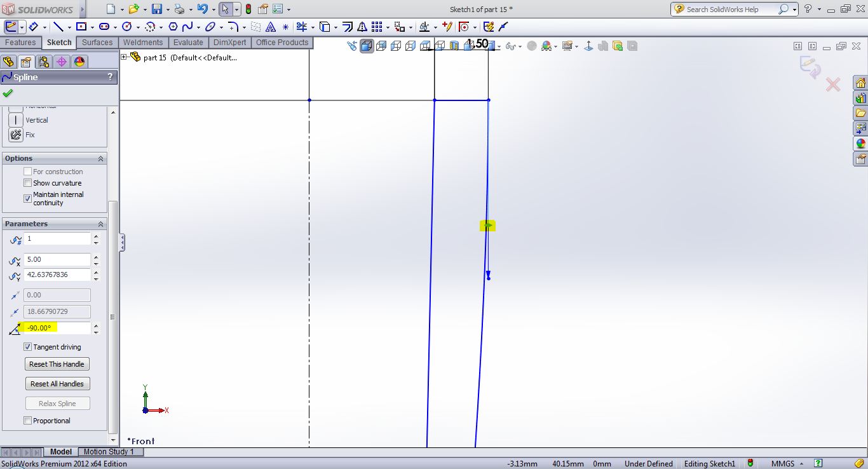
Task: Collapse the Parameters section
Action: pyautogui.click(x=100, y=224)
